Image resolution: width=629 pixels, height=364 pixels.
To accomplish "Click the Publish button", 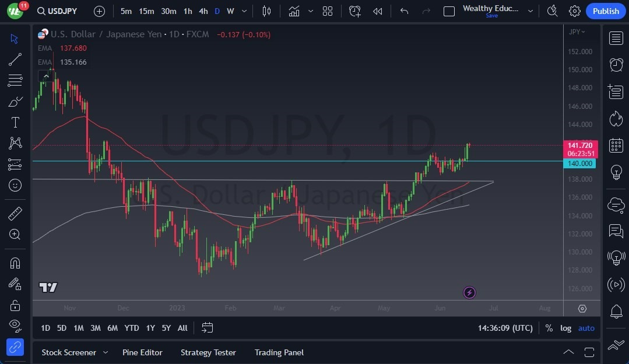I will pyautogui.click(x=605, y=10).
